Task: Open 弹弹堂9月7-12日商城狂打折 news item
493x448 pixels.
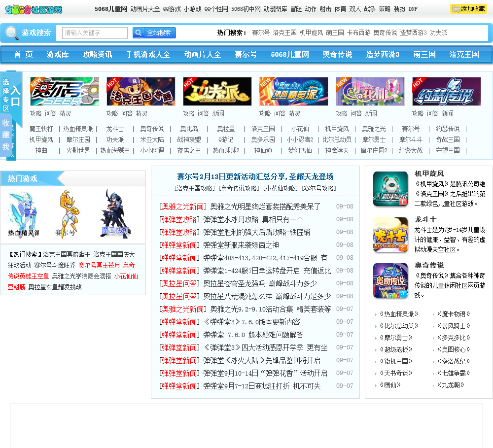Action: [262, 386]
